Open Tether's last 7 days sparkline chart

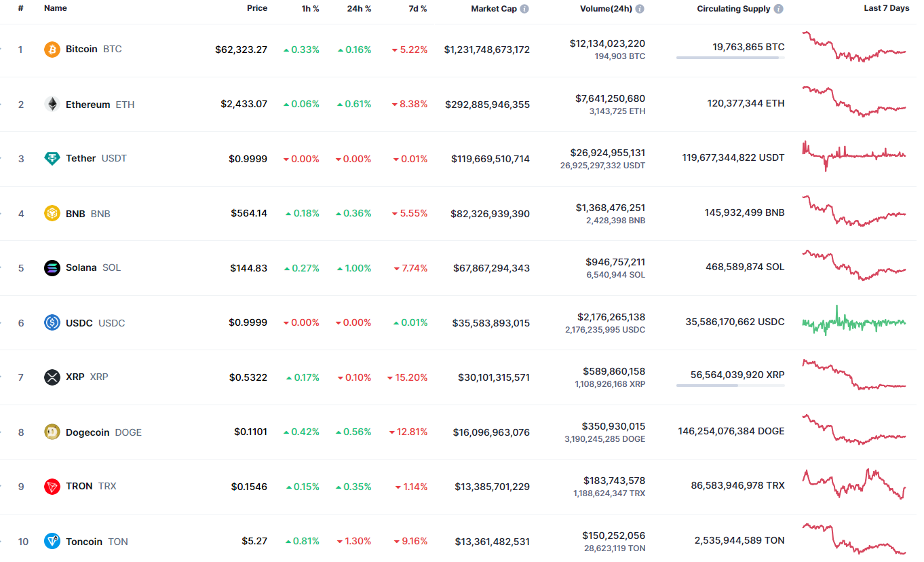tap(854, 156)
